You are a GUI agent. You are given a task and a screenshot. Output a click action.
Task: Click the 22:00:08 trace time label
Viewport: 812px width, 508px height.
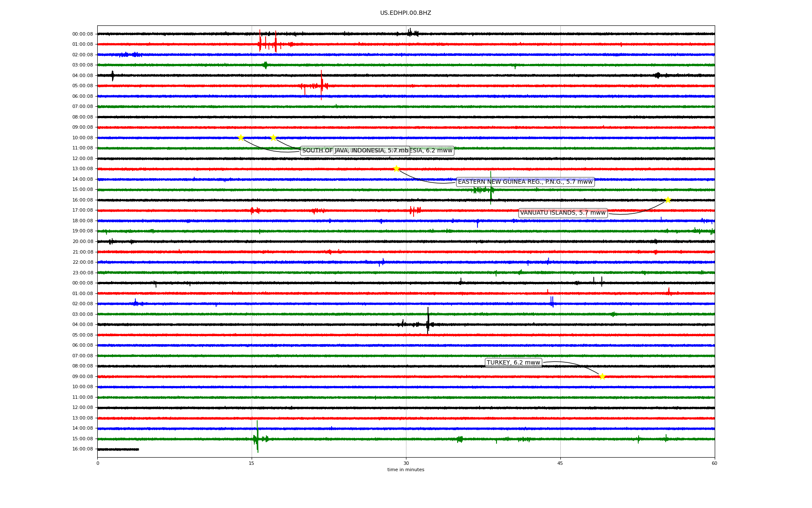pyautogui.click(x=82, y=262)
